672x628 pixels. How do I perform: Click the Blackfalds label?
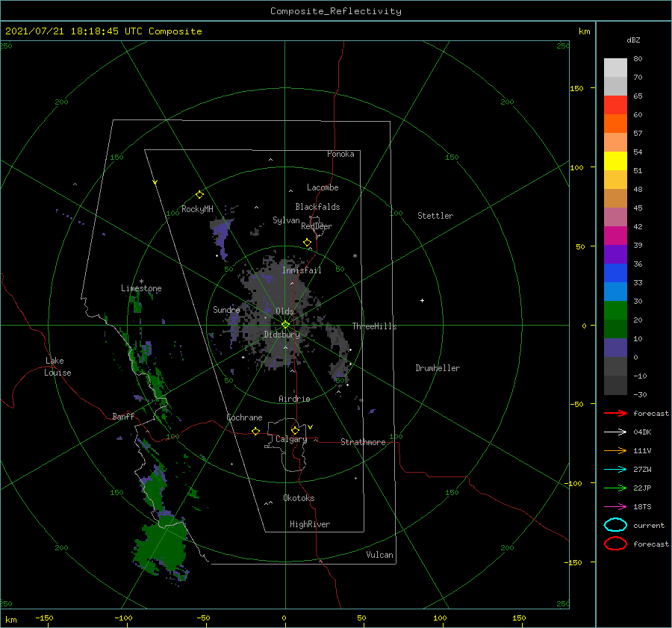317,207
